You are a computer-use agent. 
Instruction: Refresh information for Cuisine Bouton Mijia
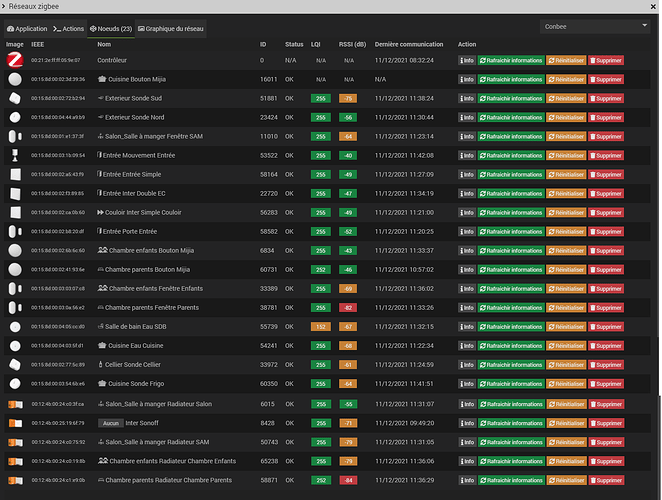(511, 79)
